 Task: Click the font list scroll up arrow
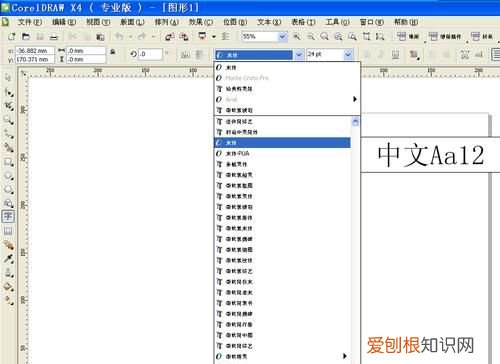pos(355,122)
